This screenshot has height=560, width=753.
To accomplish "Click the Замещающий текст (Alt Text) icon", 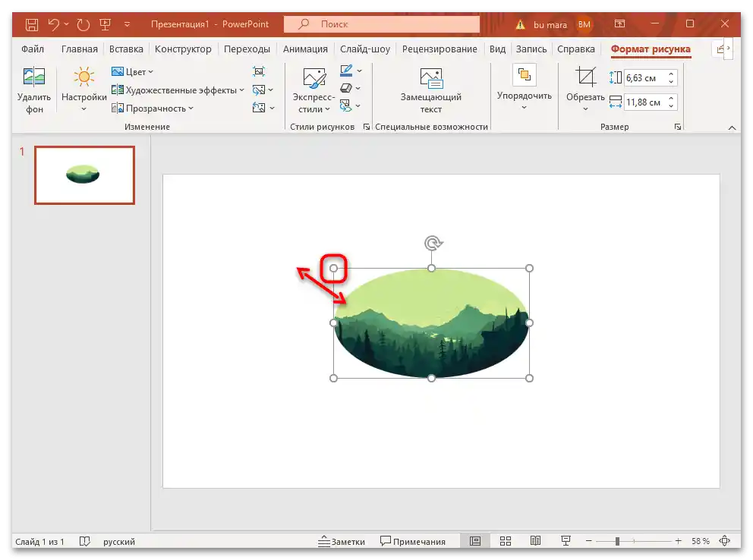I will pos(430,87).
